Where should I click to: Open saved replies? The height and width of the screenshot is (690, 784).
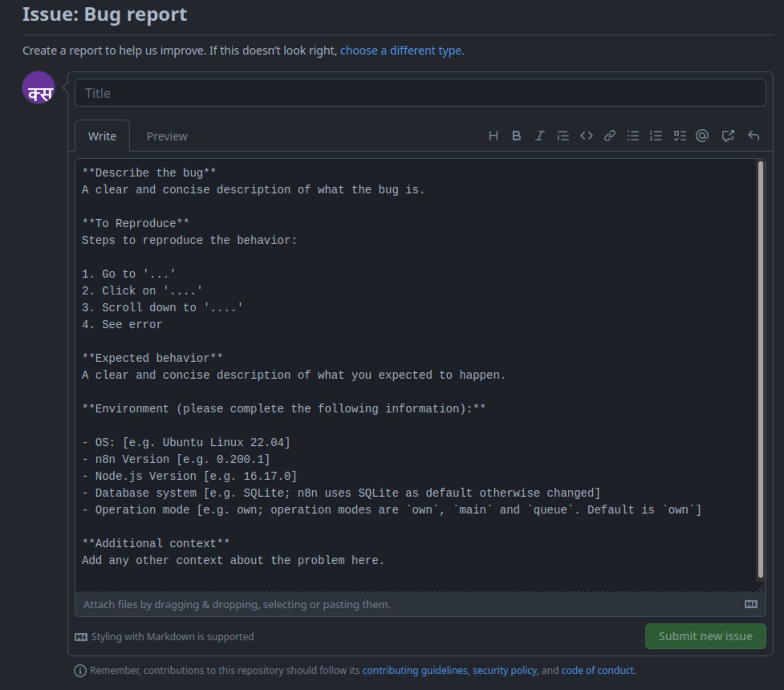(754, 136)
